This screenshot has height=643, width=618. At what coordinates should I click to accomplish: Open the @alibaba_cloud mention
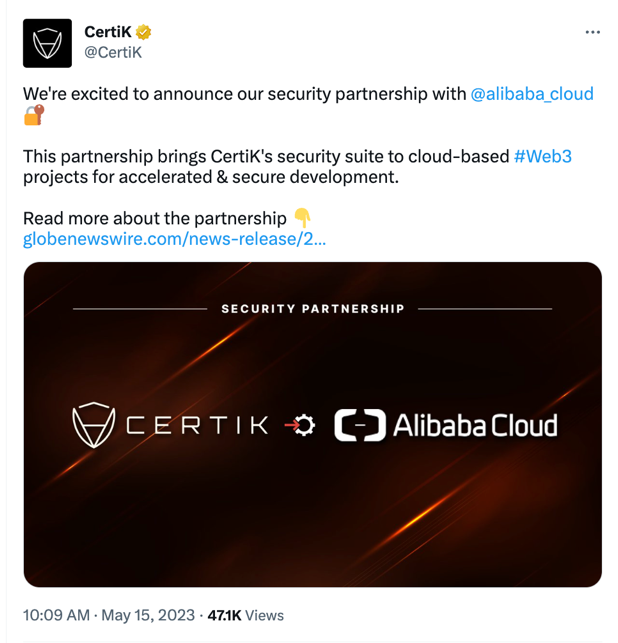point(531,94)
